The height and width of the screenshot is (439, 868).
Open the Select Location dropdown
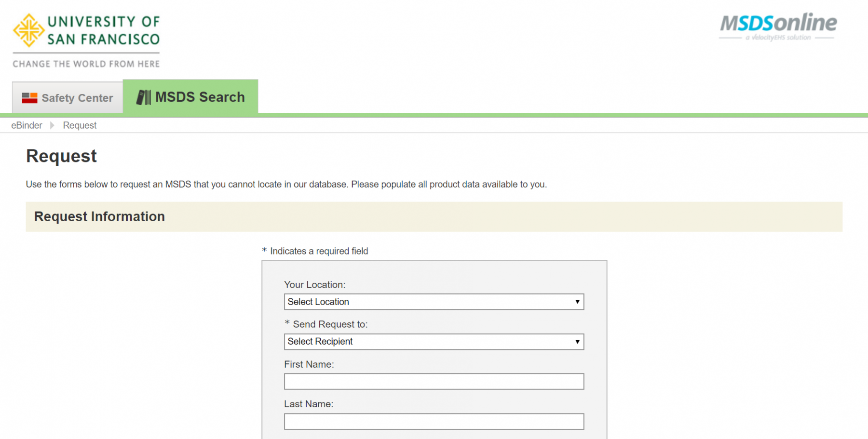click(434, 302)
